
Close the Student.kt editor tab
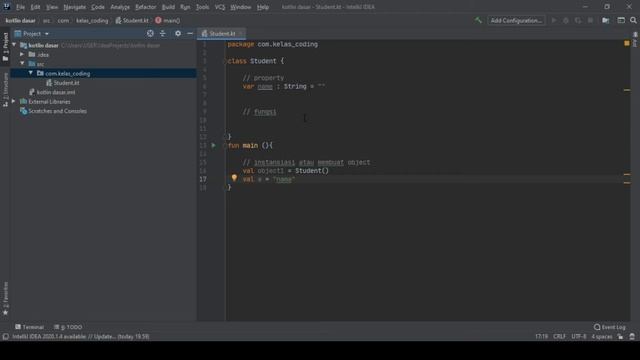click(x=241, y=33)
